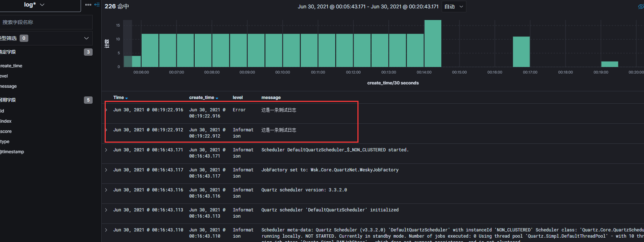The image size is (644, 242).
Task: Expand the log row at 00:16:43.117
Action: (x=106, y=170)
